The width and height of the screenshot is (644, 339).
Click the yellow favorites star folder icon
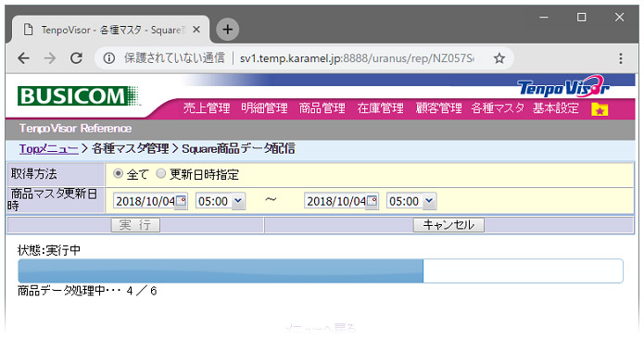(x=600, y=109)
